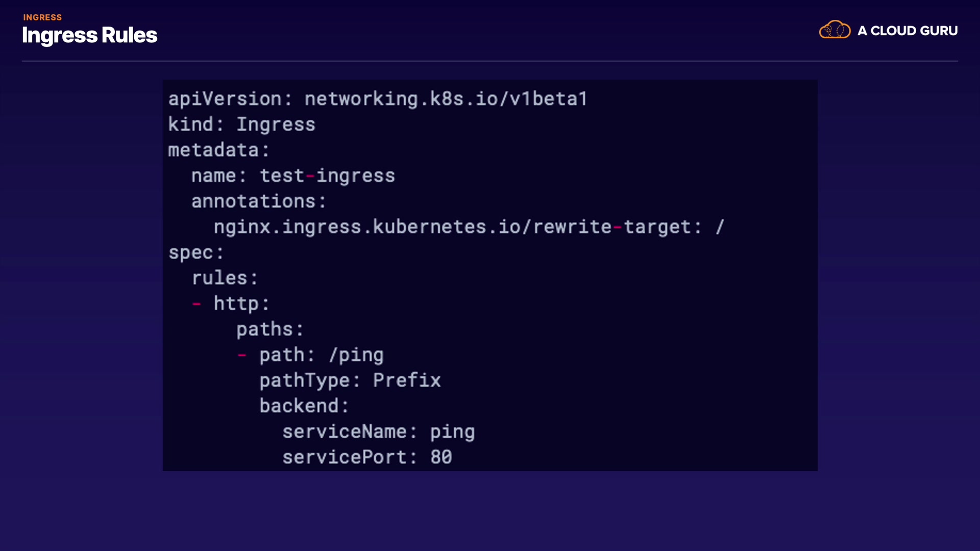Select the "serviceName: ping" line
The image size is (980, 551).
coord(378,432)
